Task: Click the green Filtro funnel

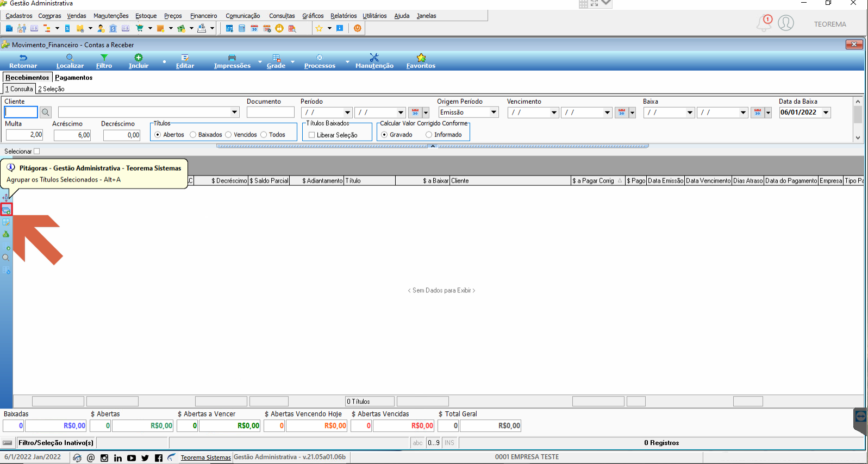Action: pyautogui.click(x=104, y=61)
